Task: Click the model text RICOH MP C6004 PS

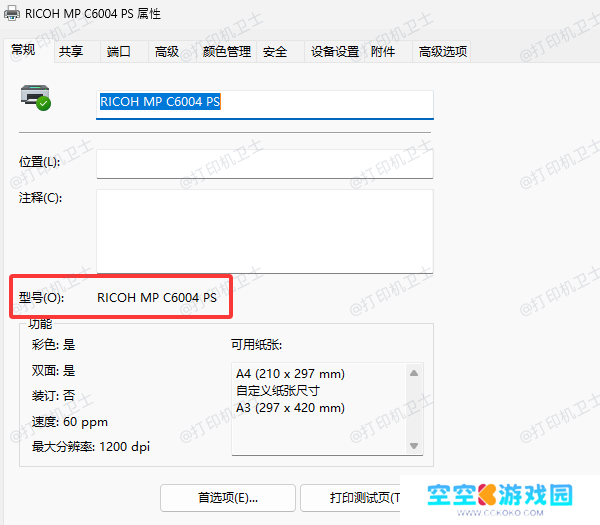Action: 157,298
